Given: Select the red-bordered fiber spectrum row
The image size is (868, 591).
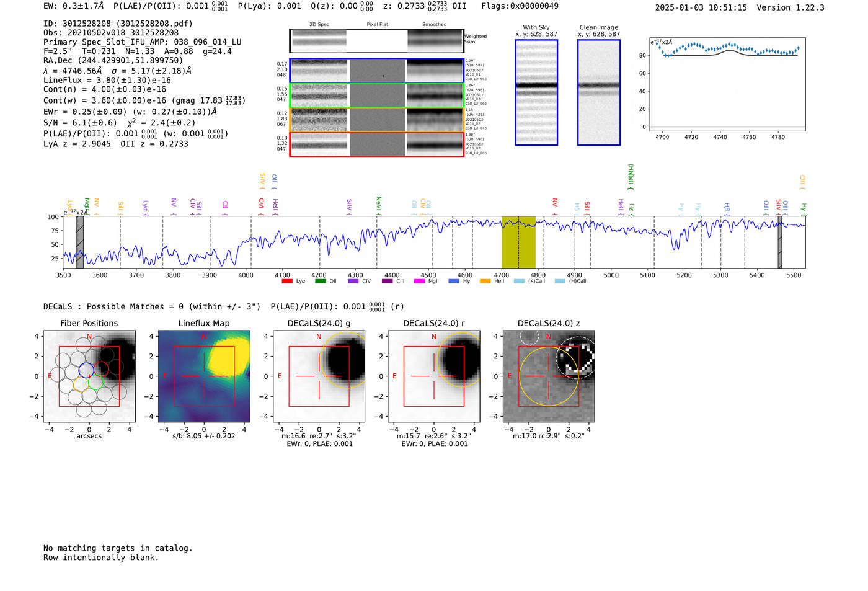Looking at the screenshot, I should point(376,144).
